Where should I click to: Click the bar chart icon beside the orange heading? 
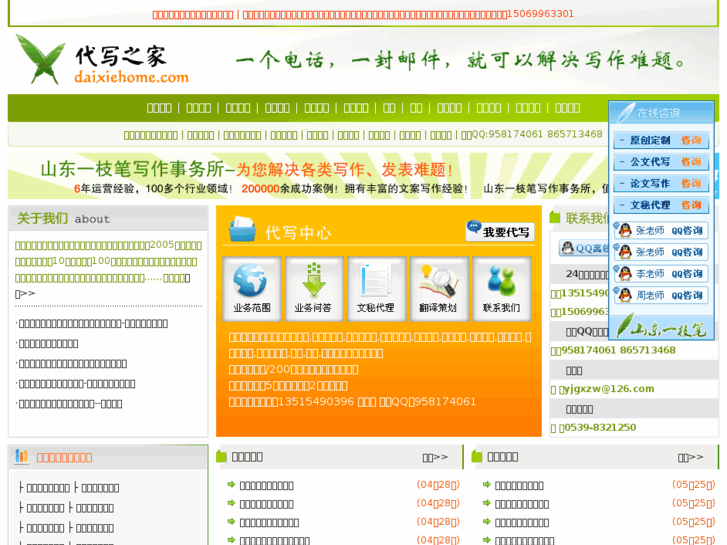21,457
